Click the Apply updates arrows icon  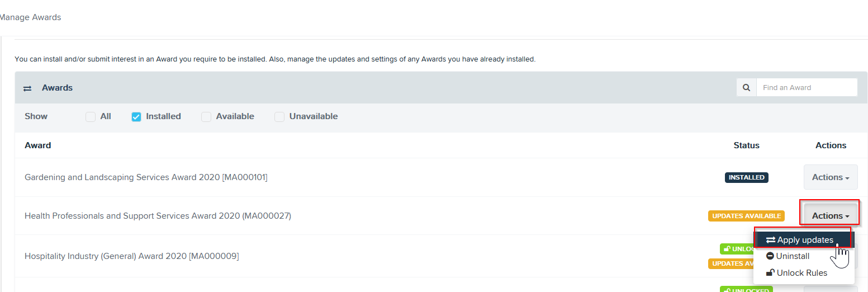point(771,240)
